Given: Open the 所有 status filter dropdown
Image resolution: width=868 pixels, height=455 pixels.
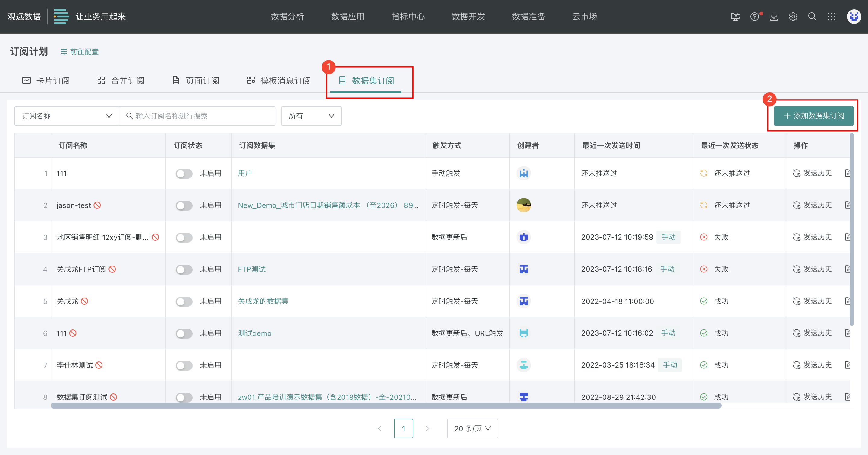Looking at the screenshot, I should [x=311, y=116].
